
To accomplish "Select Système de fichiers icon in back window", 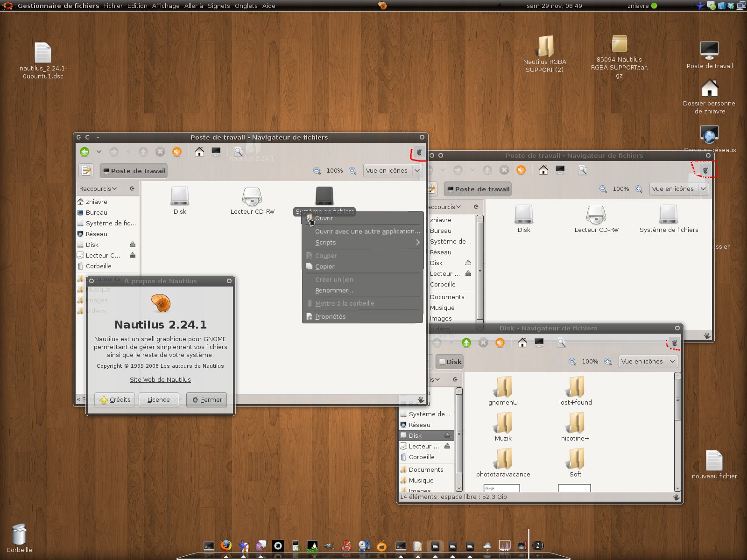I will pyautogui.click(x=669, y=214).
